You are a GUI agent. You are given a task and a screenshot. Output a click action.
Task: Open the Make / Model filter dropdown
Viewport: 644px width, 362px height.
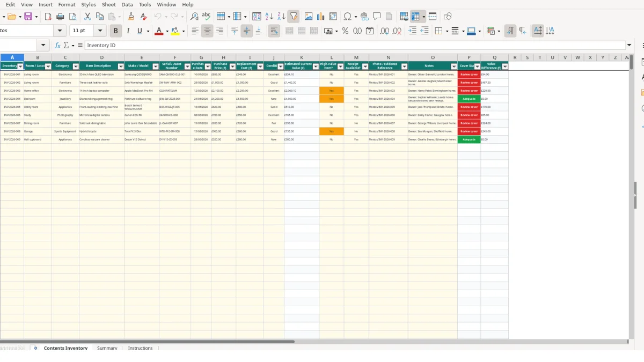pos(156,67)
